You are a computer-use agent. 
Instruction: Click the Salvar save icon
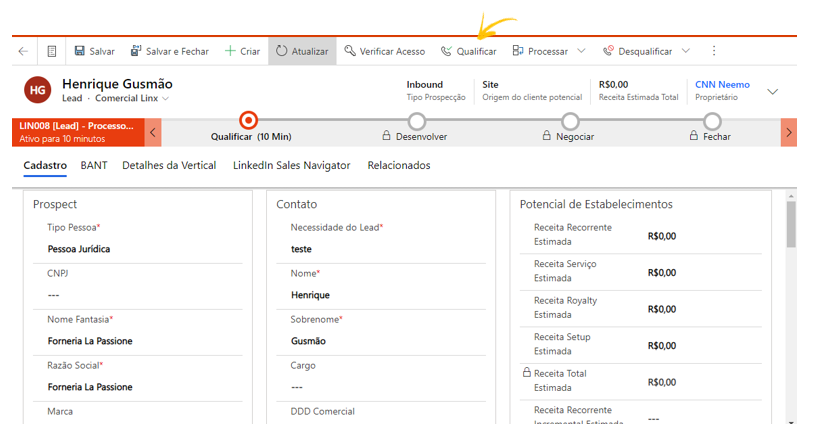80,51
